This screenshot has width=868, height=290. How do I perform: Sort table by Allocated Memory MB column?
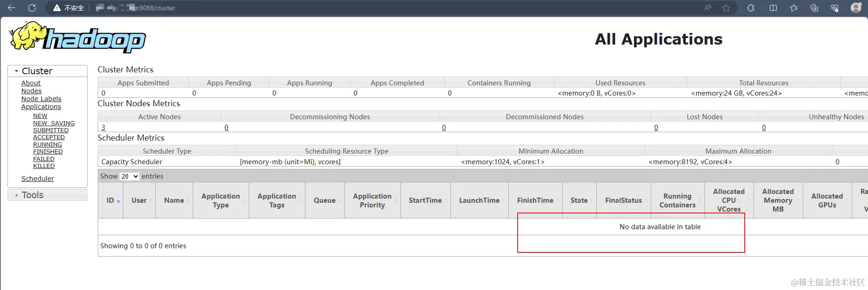pyautogui.click(x=778, y=200)
